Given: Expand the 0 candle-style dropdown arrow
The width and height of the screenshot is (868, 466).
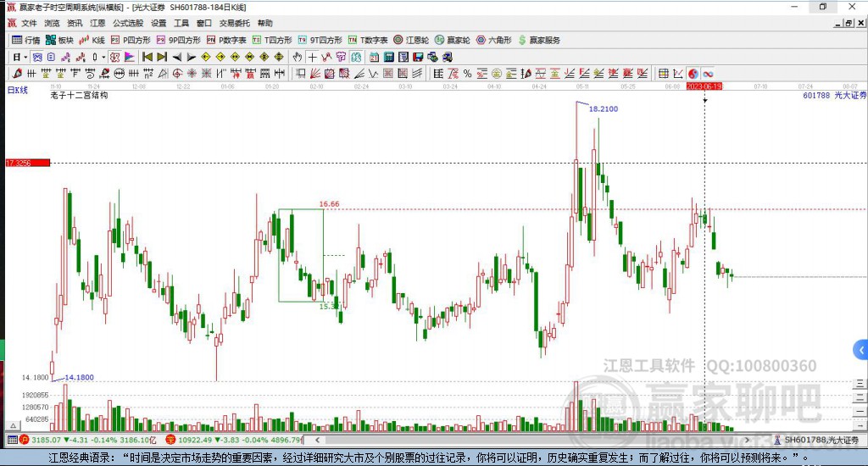Looking at the screenshot, I should tap(103, 57).
